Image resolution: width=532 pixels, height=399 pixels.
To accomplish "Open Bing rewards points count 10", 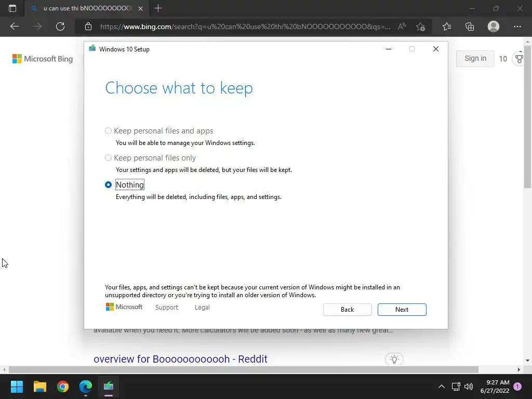I will tap(503, 59).
